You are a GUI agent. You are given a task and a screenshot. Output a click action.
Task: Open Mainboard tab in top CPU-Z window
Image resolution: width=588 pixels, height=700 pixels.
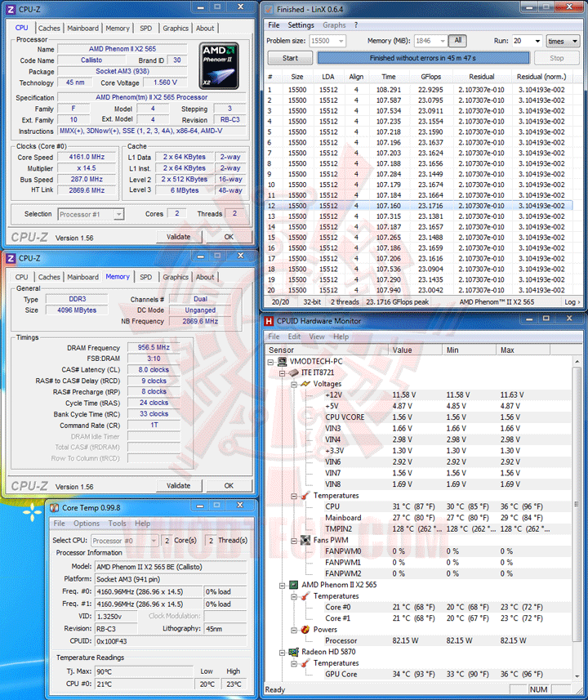click(83, 28)
